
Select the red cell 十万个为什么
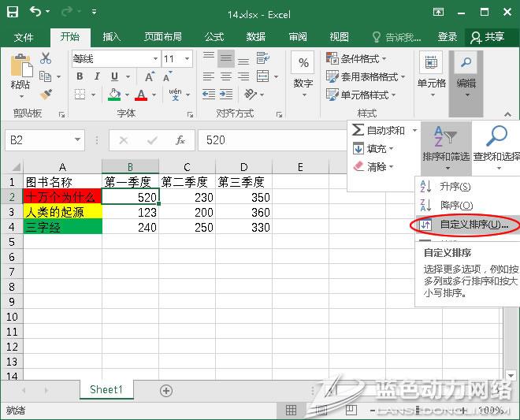62,197
